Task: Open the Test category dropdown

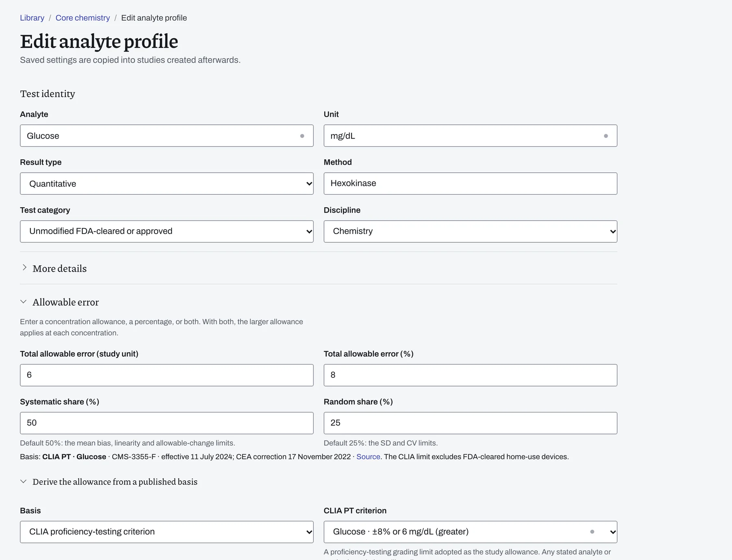Action: pyautogui.click(x=167, y=232)
